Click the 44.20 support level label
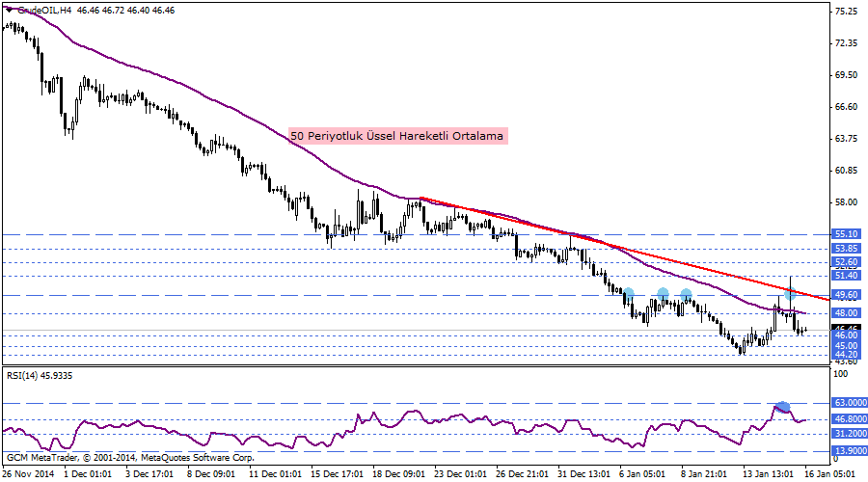 [x=846, y=355]
